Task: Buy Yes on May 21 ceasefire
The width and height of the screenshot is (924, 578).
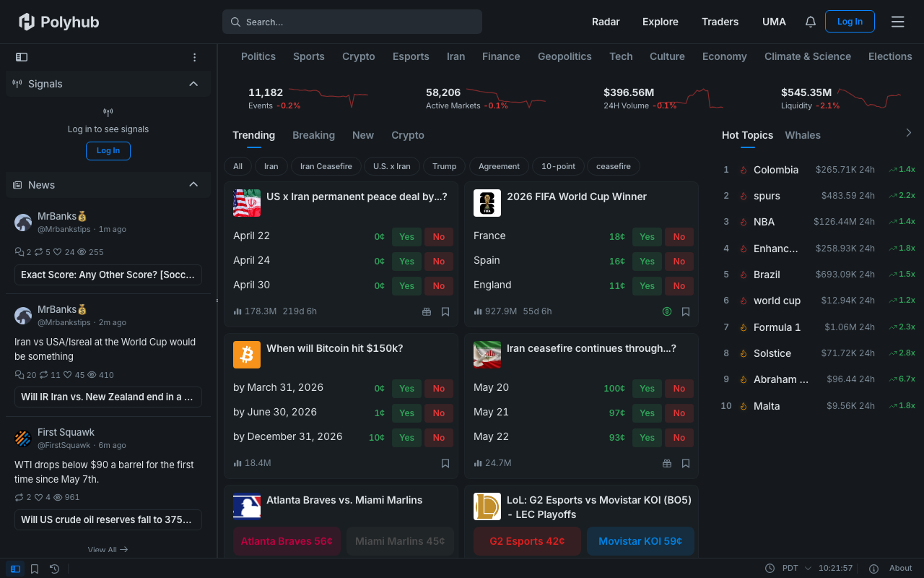Action: click(648, 413)
